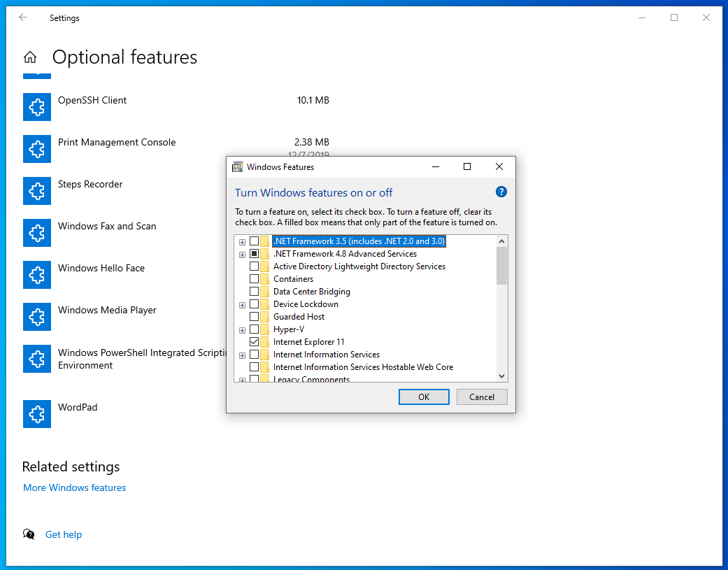Select the OpenSSH Client feature entry
This screenshot has width=728, height=570.
tap(176, 107)
